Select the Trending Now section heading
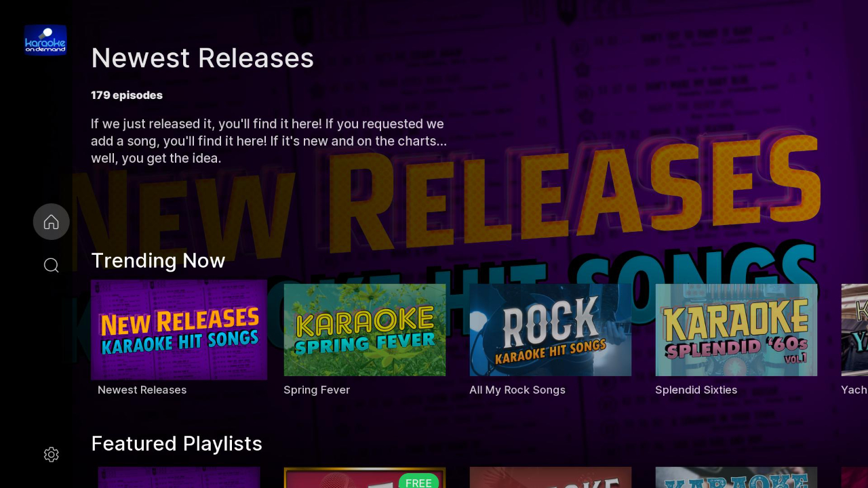 [158, 260]
